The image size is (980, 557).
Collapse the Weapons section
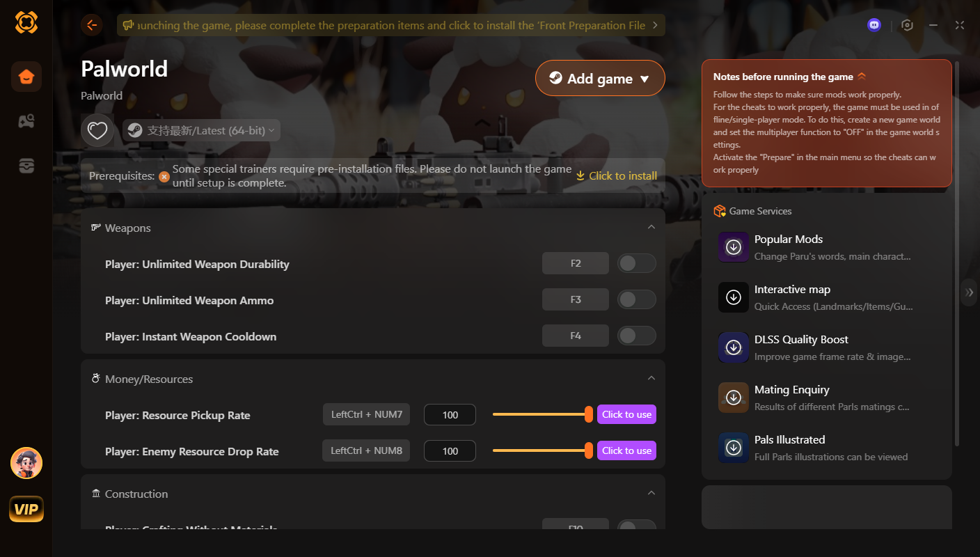(651, 227)
